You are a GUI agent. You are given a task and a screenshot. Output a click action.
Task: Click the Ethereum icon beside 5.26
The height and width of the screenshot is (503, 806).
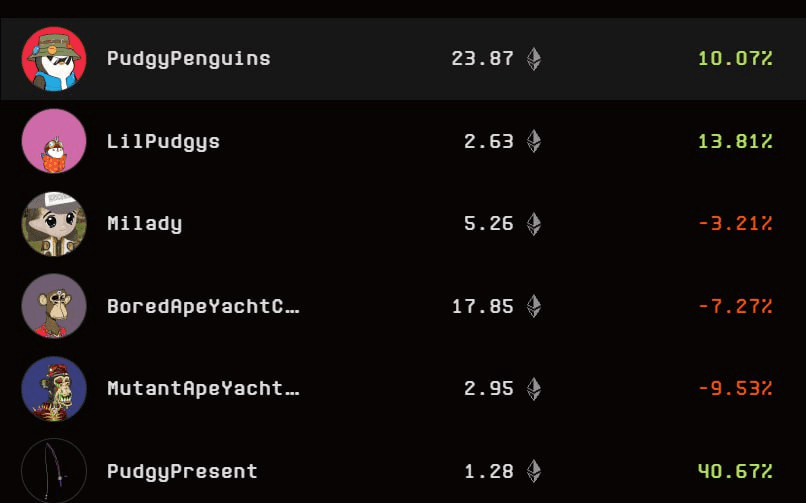tap(534, 223)
